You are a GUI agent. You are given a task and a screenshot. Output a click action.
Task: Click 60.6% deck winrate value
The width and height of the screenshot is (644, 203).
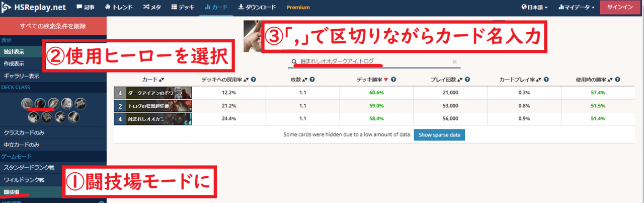coord(376,93)
